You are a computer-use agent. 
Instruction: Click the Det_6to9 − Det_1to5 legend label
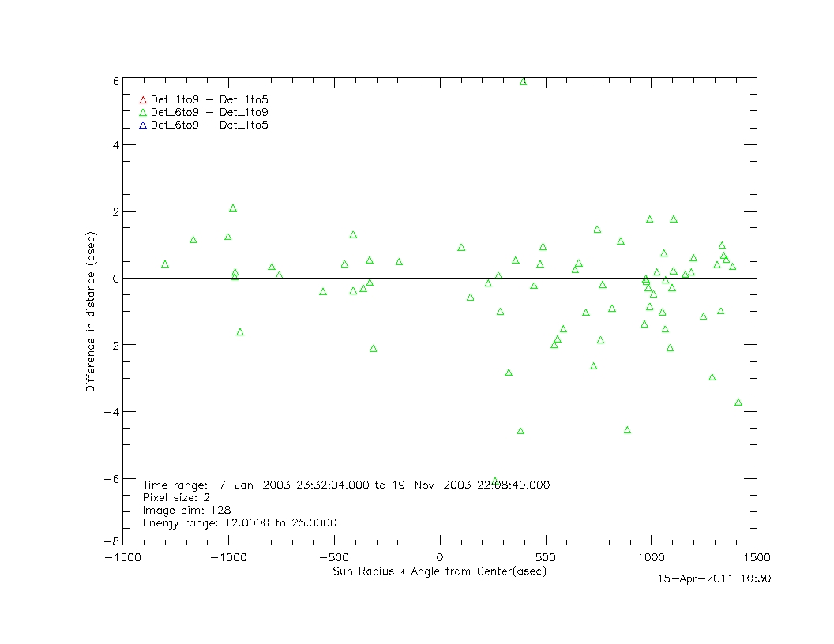click(209, 125)
